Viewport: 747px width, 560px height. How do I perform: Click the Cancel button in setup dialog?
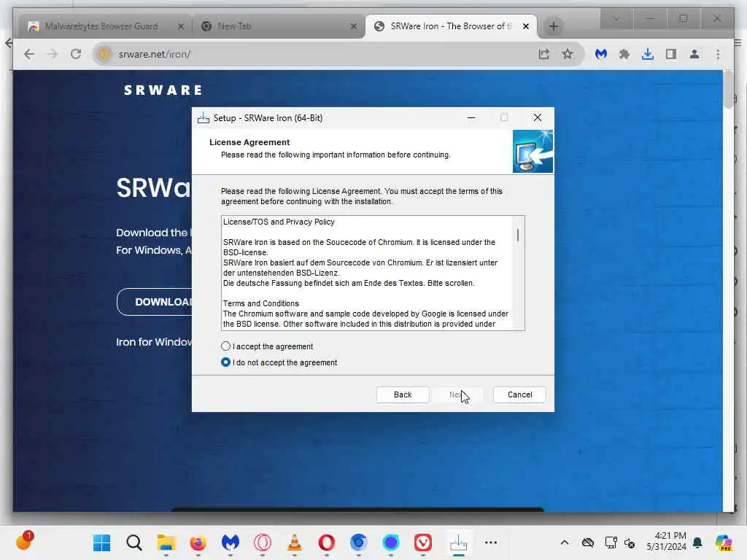pos(519,394)
